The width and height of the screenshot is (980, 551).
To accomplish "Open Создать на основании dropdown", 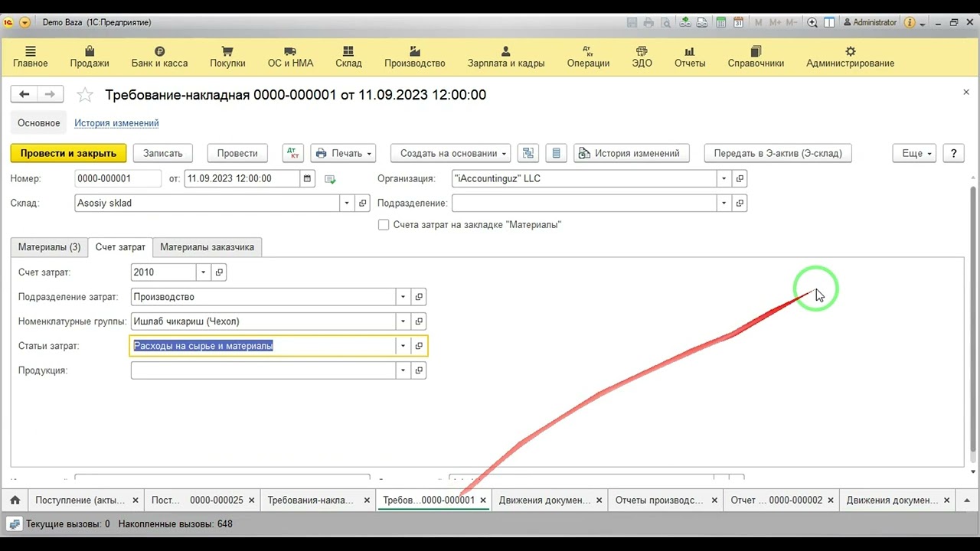I will pyautogui.click(x=451, y=153).
